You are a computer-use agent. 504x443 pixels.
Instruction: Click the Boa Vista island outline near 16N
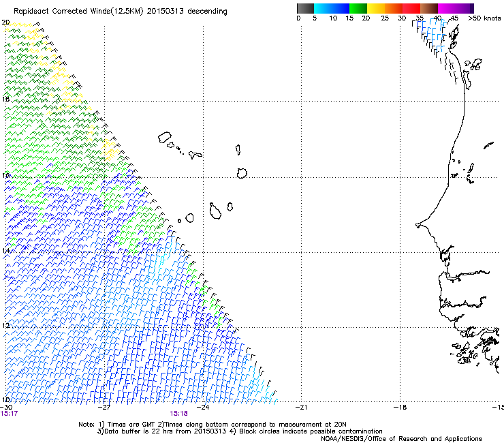[x=242, y=173]
